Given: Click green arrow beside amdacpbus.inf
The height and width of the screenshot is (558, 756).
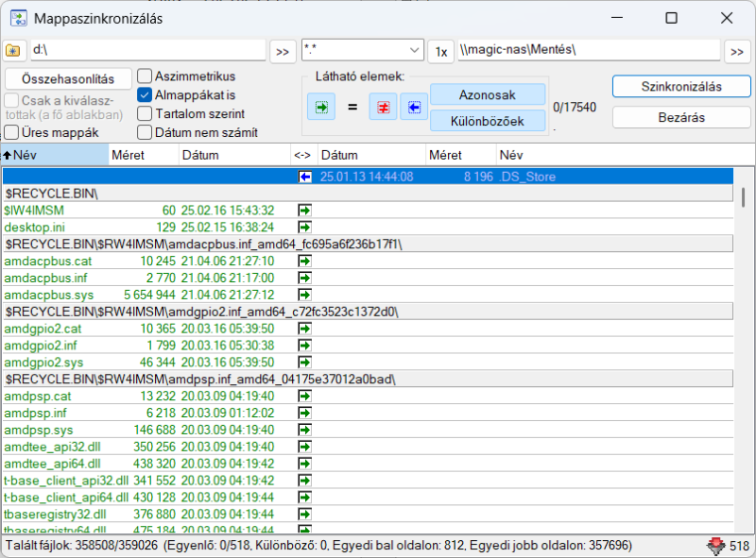Looking at the screenshot, I should [304, 278].
